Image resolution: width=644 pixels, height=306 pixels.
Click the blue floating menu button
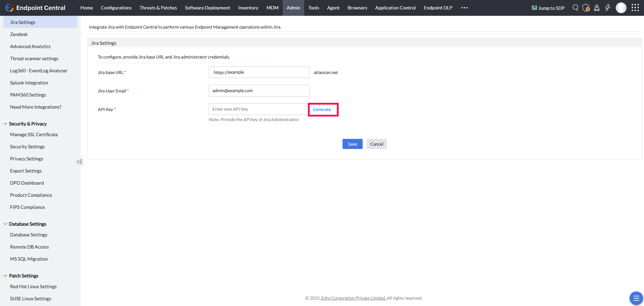click(636, 298)
